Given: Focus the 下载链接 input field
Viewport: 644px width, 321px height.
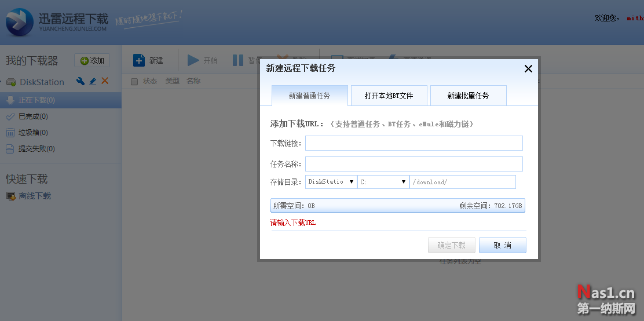Looking at the screenshot, I should coord(414,143).
